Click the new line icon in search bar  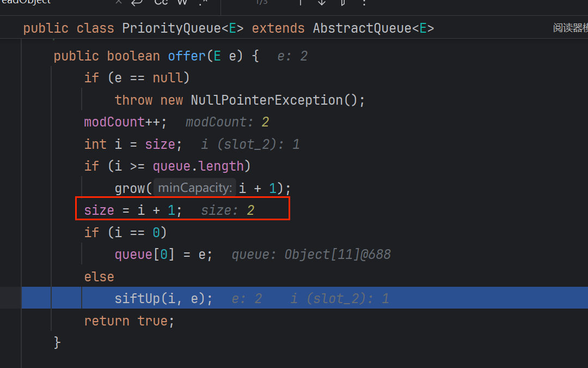pos(137,2)
